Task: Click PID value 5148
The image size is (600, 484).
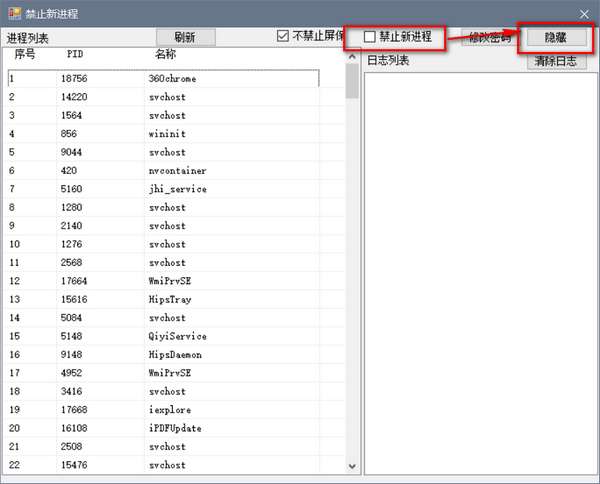Action: pyautogui.click(x=72, y=336)
